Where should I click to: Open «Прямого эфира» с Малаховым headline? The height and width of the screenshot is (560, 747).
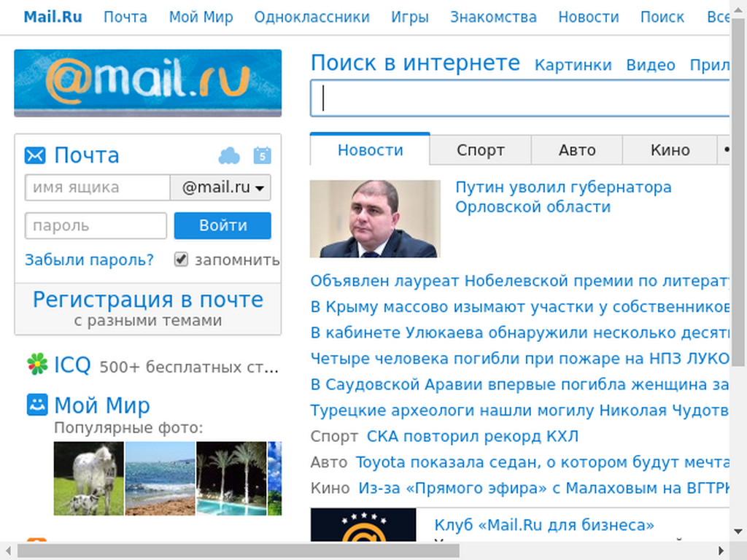coord(544,488)
